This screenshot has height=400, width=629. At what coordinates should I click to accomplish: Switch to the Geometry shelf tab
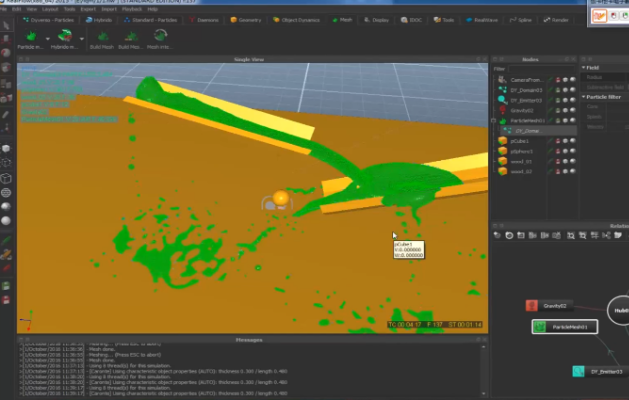[x=246, y=20]
